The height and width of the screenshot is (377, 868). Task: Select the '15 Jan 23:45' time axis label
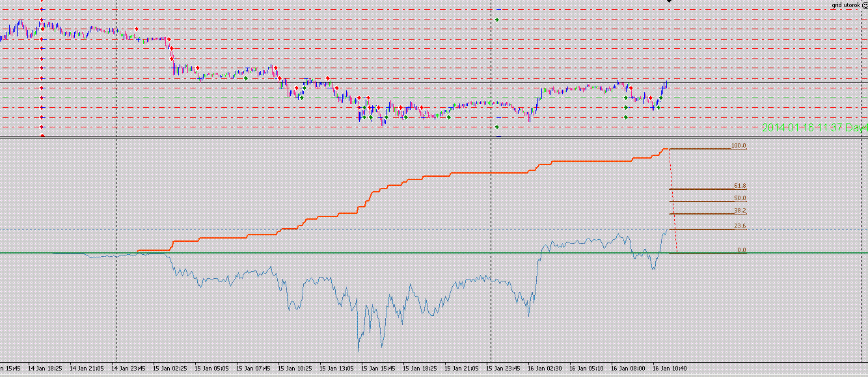tap(506, 368)
